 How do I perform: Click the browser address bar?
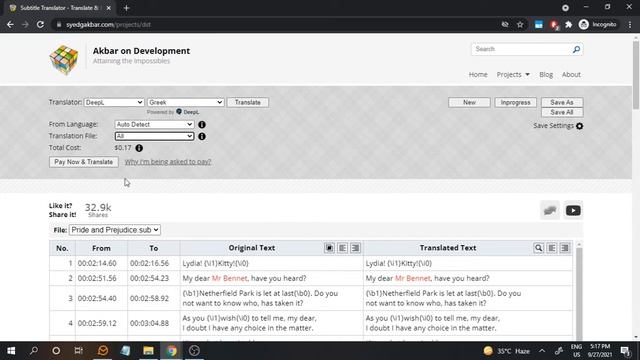pos(278,24)
